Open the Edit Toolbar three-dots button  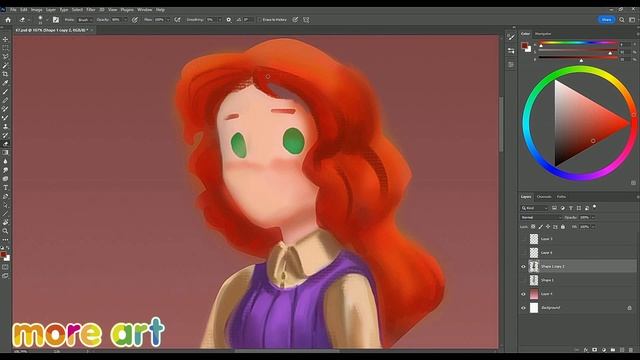5,240
